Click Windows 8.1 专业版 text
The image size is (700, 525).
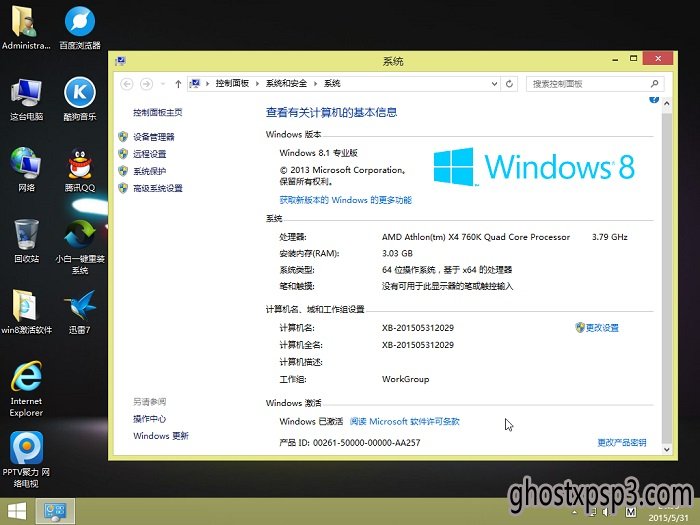click(x=319, y=153)
